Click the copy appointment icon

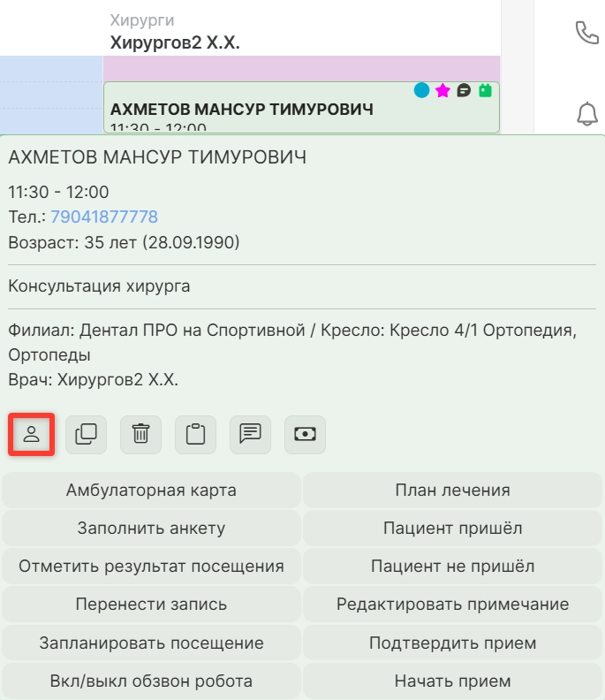click(x=87, y=434)
